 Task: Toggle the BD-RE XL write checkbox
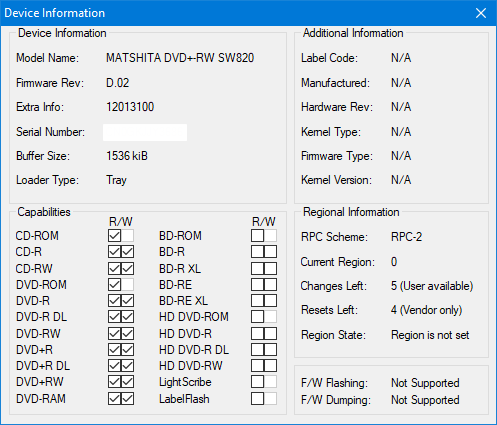(271, 301)
